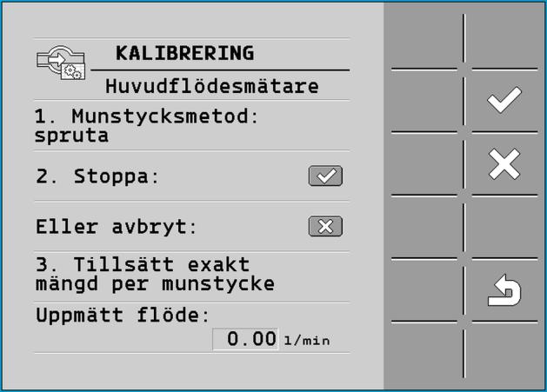The height and width of the screenshot is (392, 547).
Task: Click the flow meter calibration icon
Action: (61, 63)
